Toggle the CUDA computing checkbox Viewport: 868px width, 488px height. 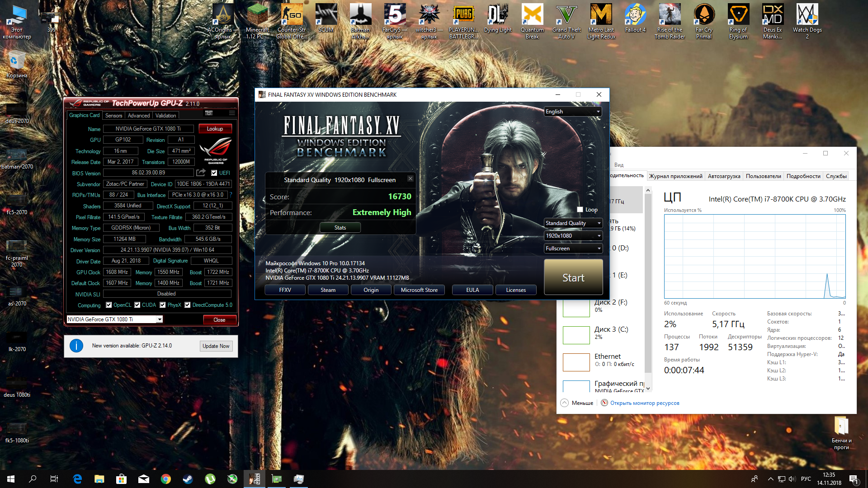coord(137,305)
